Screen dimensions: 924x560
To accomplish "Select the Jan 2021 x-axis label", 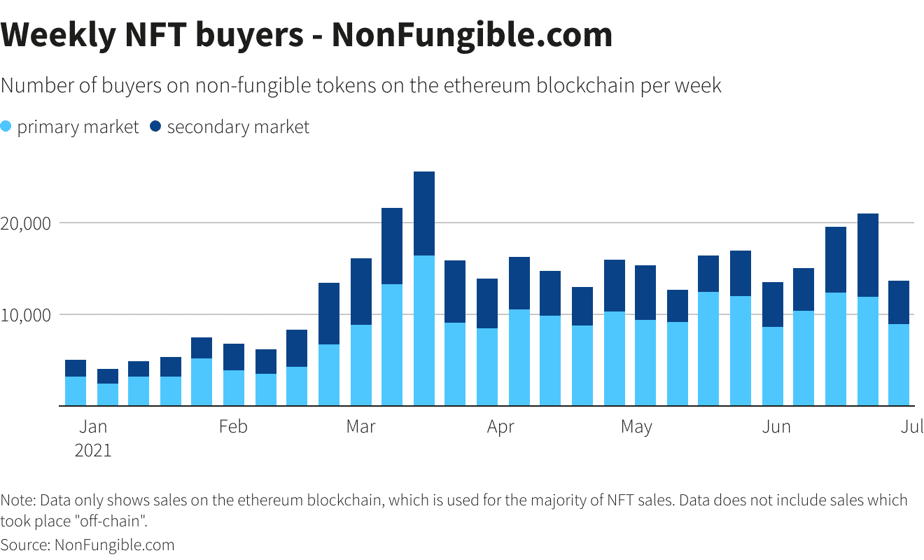I will 93,437.
